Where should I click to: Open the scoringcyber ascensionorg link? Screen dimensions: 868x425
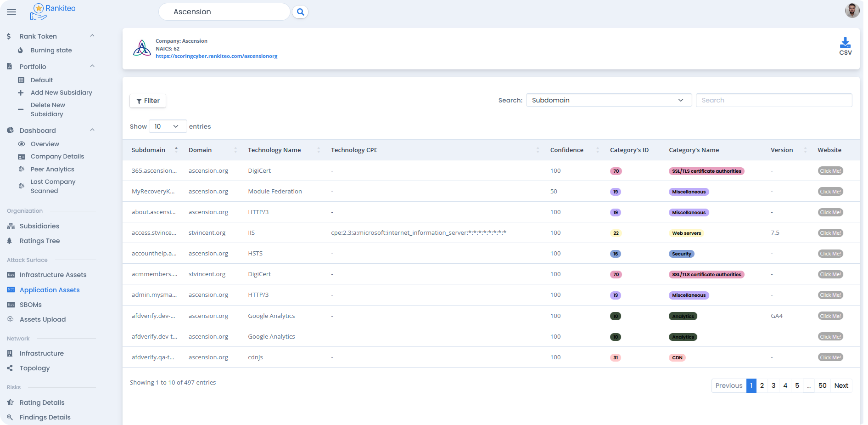(216, 56)
